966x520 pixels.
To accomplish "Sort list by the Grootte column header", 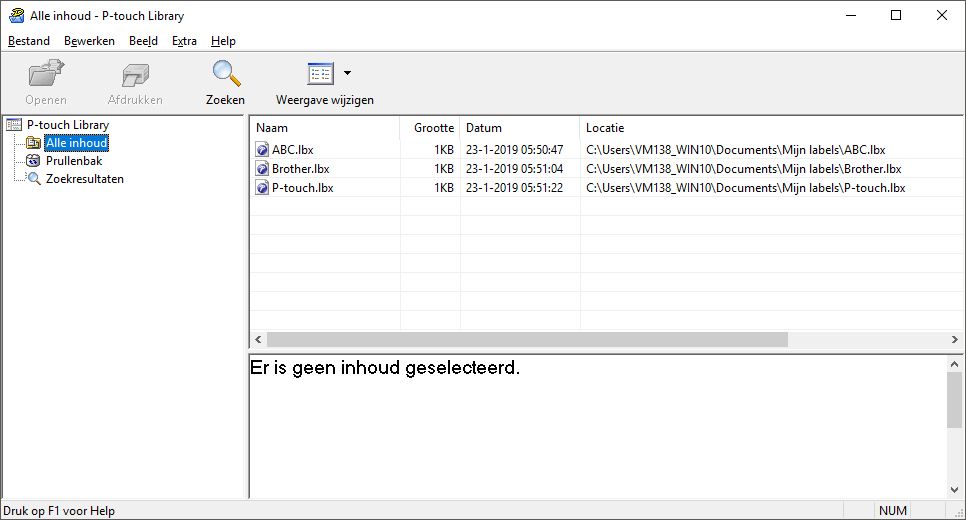I will tap(430, 128).
